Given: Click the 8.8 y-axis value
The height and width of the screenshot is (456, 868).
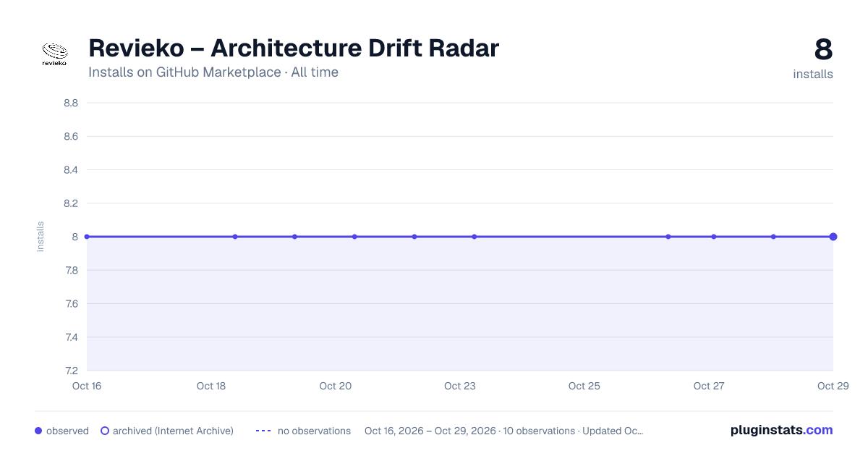Looking at the screenshot, I should coord(71,103).
